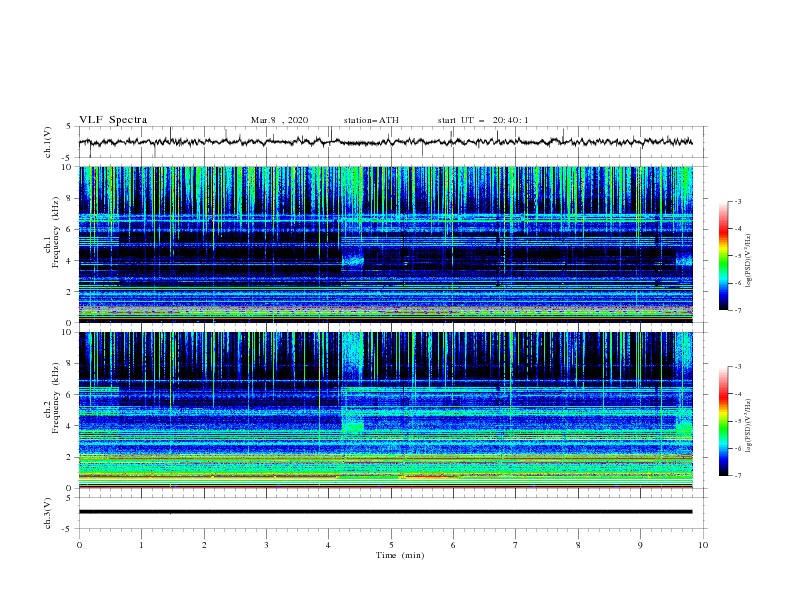Click the date text "Mar.8 , 2020"
Viewport: 792px width, 612px height.
(x=279, y=120)
